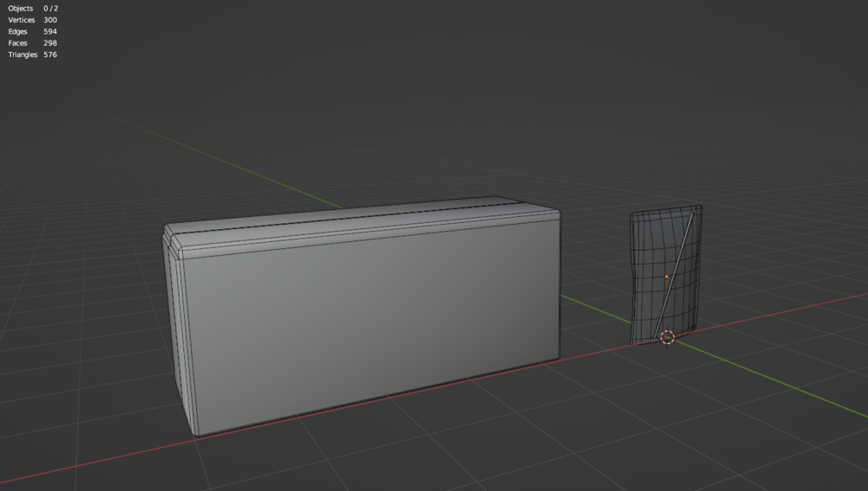
Task: Click the Triangles 576 statistic
Action: pos(33,54)
